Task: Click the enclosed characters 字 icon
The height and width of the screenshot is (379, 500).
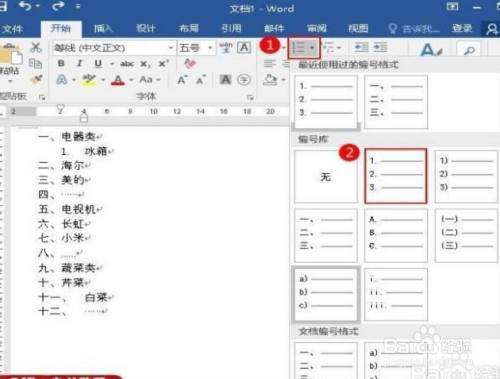Action: (244, 80)
